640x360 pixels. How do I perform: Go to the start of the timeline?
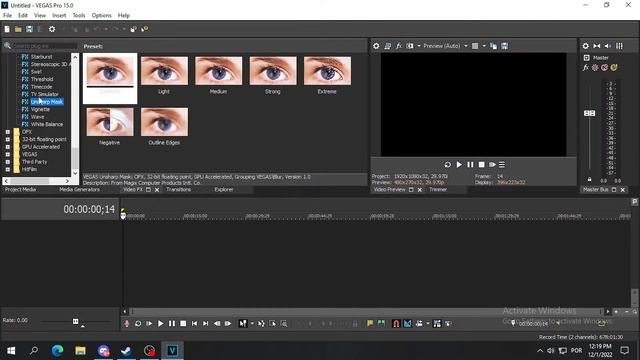(x=194, y=324)
